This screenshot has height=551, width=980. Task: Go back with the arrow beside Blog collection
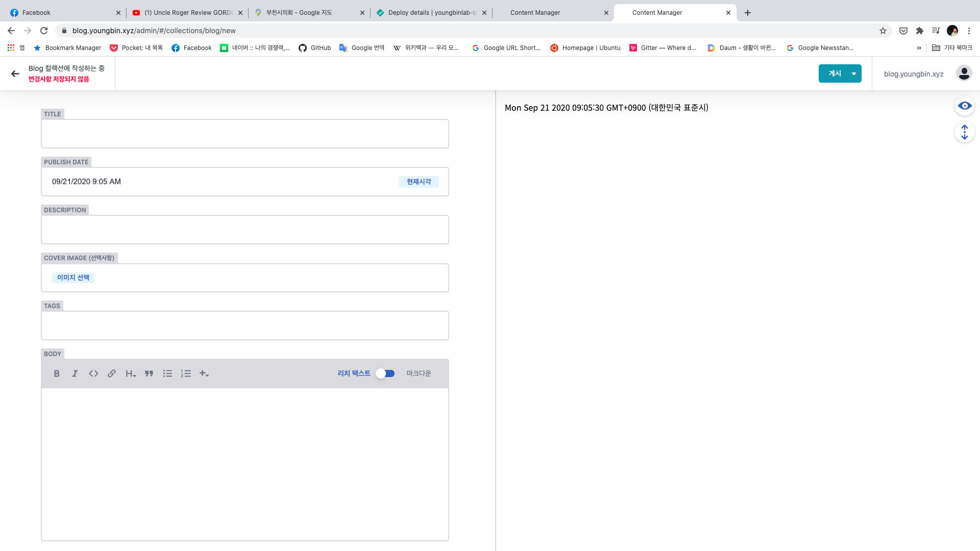pyautogui.click(x=15, y=73)
